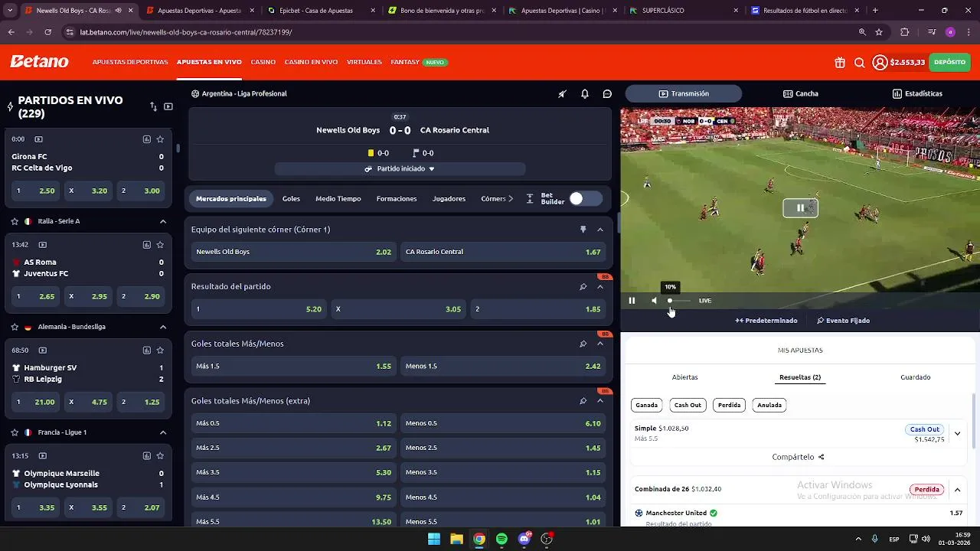Collapse the Alemania - Bundesliga section
Screen dimensions: 980x551
pos(163,327)
